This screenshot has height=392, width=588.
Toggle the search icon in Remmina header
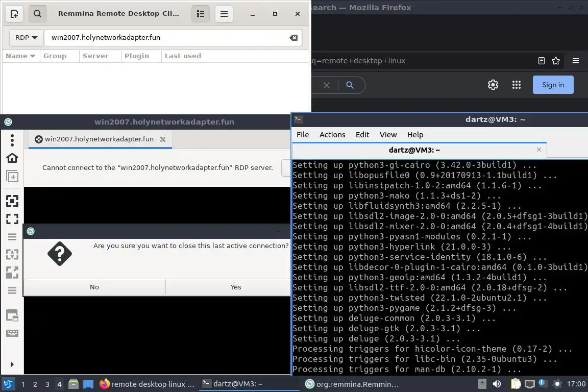click(37, 14)
